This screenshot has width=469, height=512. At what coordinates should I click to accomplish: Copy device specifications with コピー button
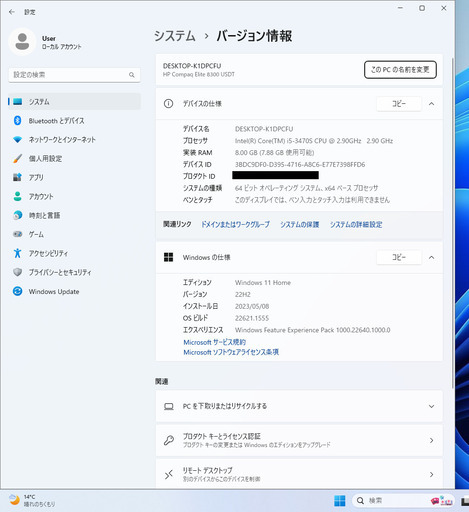[x=399, y=104]
